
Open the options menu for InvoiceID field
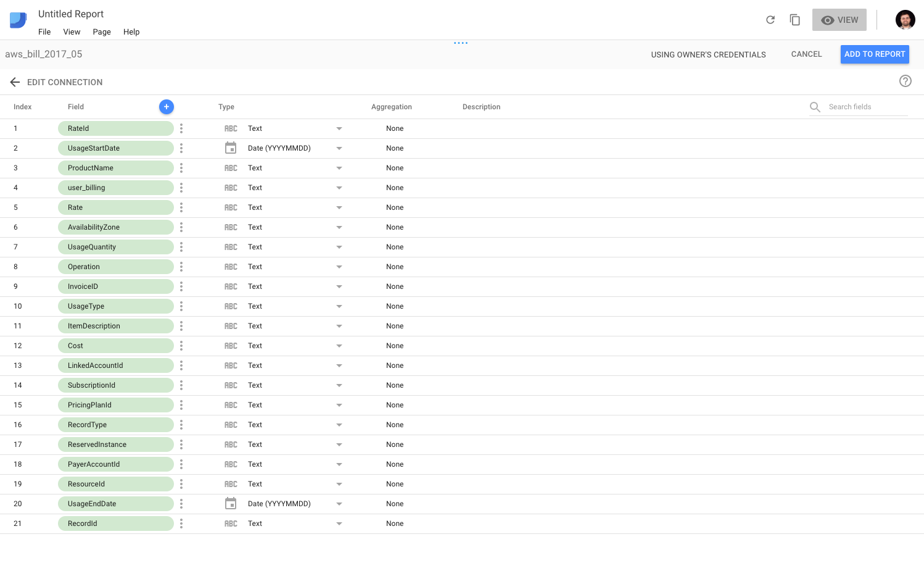181,286
